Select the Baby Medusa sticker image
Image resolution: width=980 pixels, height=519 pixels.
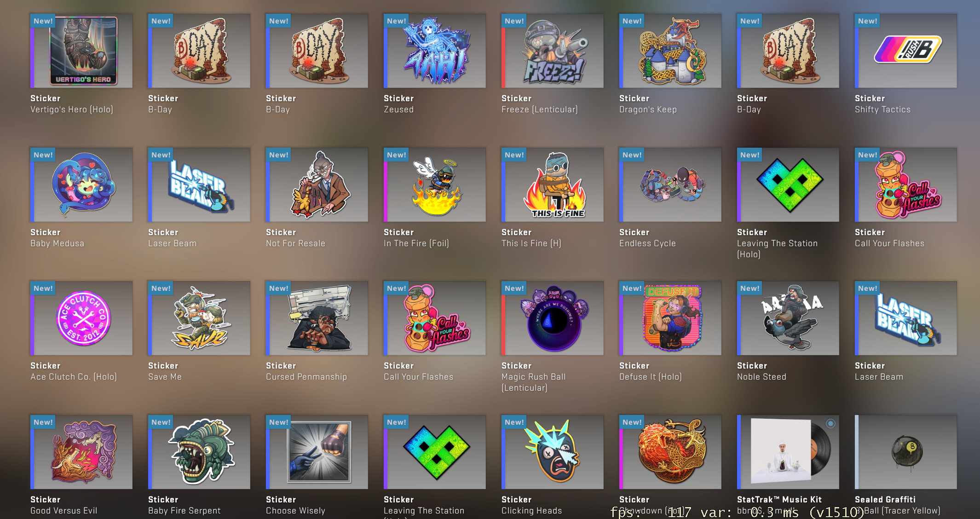81,185
